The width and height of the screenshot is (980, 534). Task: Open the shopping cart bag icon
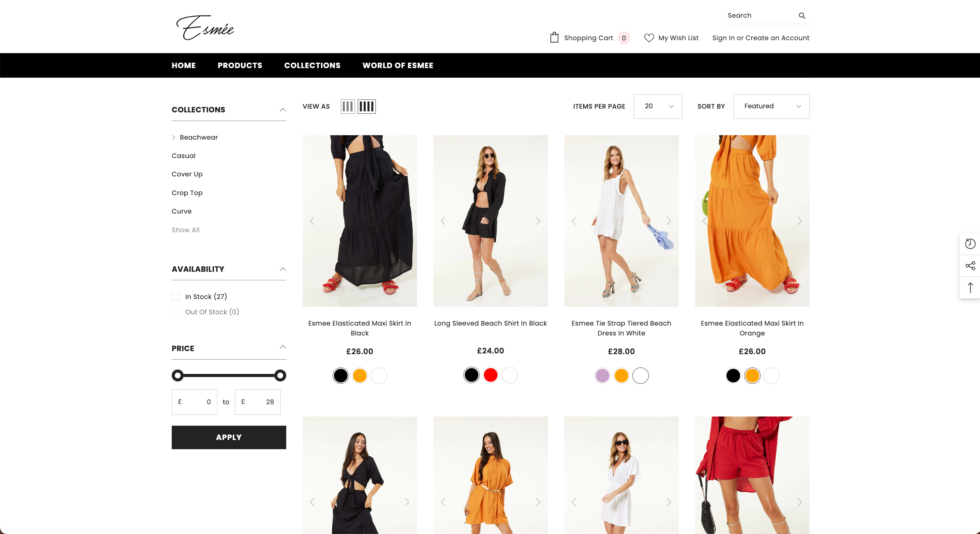554,37
